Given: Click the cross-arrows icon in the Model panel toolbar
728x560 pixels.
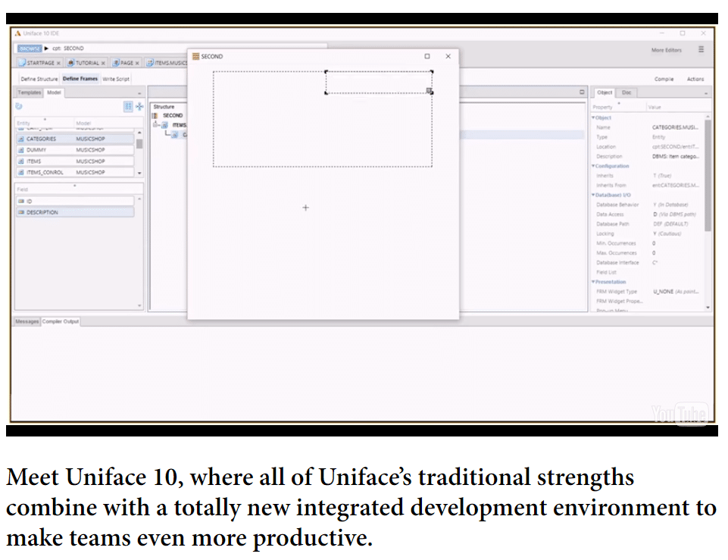Looking at the screenshot, I should click(x=139, y=106).
